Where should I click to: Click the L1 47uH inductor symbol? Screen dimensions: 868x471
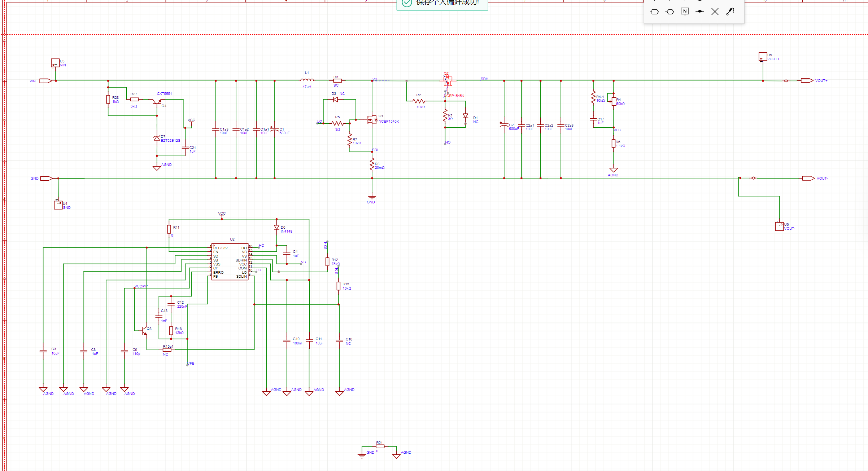307,80
